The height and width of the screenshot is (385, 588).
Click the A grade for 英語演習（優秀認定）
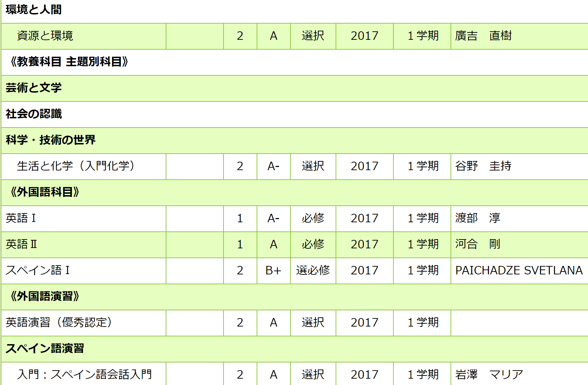274,322
